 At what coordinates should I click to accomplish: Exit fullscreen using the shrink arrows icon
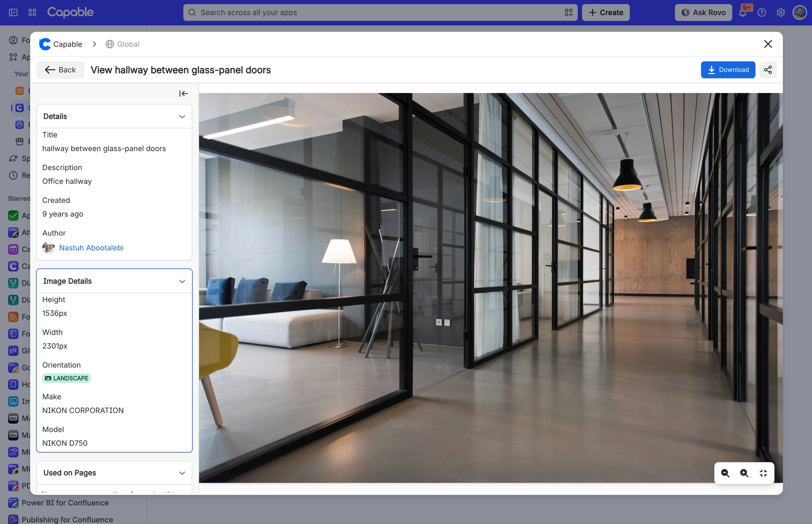763,473
